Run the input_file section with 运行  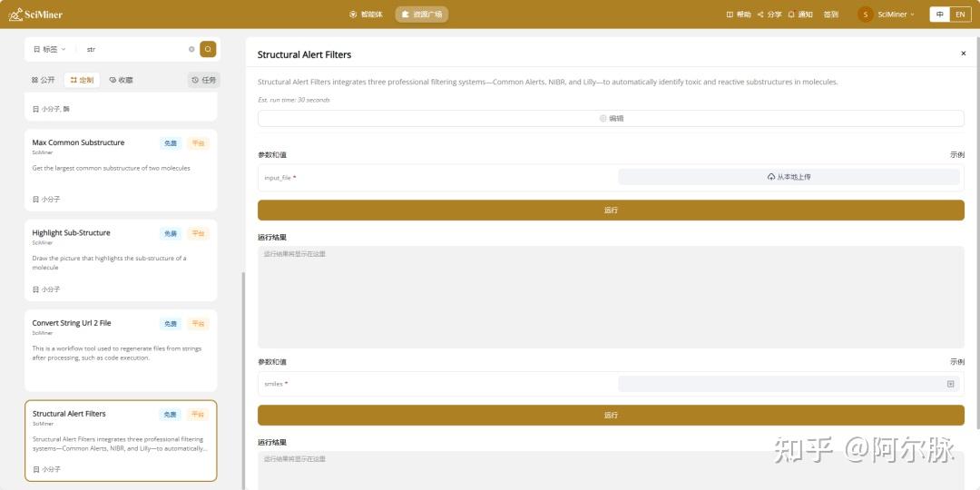coord(611,210)
